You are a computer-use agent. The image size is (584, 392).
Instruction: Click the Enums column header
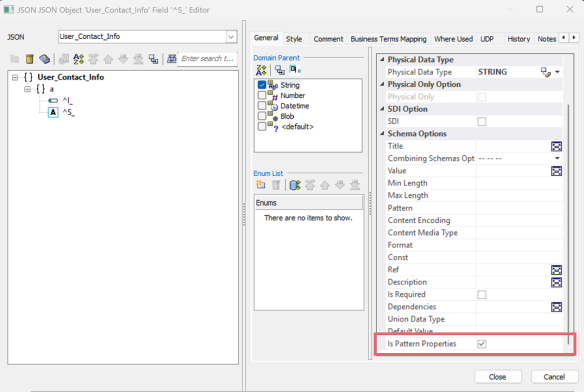tap(309, 203)
